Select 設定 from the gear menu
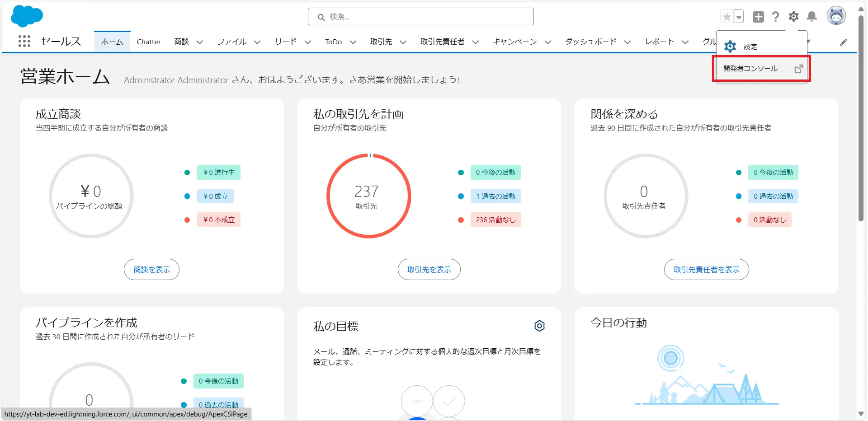Viewport: 868px width, 421px height. 750,47
